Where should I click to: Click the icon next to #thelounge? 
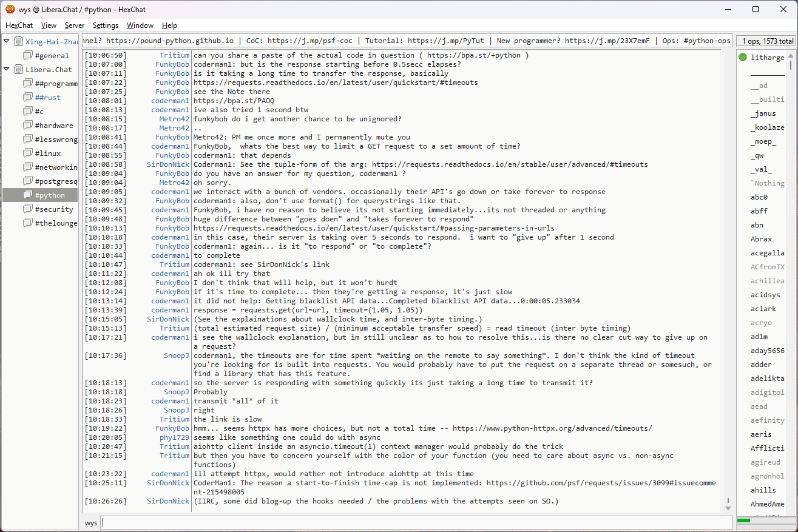[27, 223]
